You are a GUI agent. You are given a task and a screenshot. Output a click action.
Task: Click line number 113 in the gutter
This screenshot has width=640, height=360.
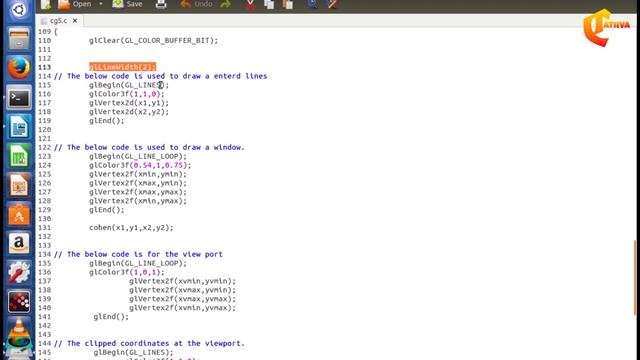click(x=44, y=67)
